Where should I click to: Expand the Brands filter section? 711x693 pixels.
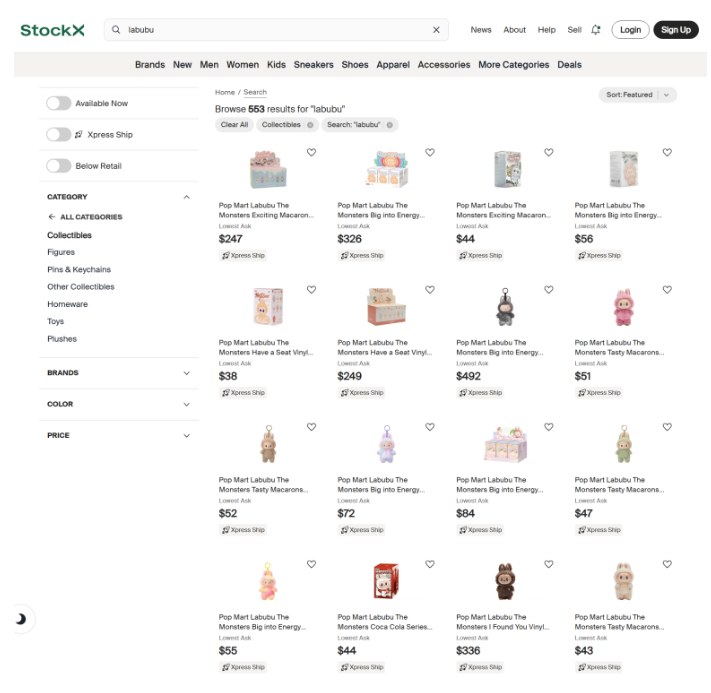click(x=118, y=373)
